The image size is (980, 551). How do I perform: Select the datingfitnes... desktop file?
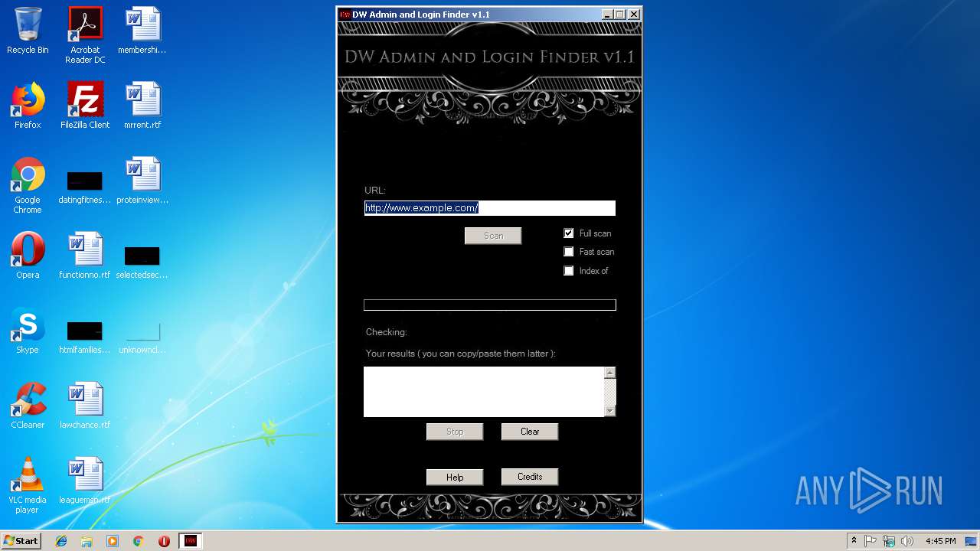click(85, 185)
